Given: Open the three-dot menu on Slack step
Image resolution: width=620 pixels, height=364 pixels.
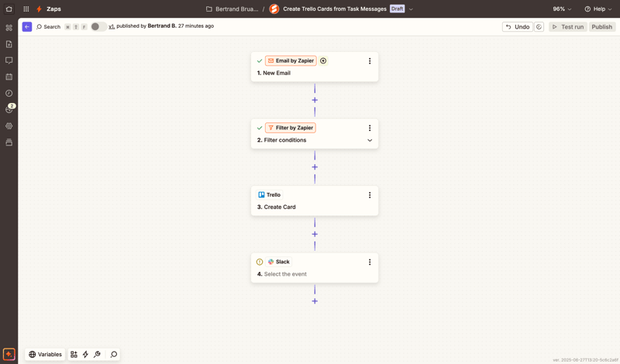Looking at the screenshot, I should click(x=370, y=262).
